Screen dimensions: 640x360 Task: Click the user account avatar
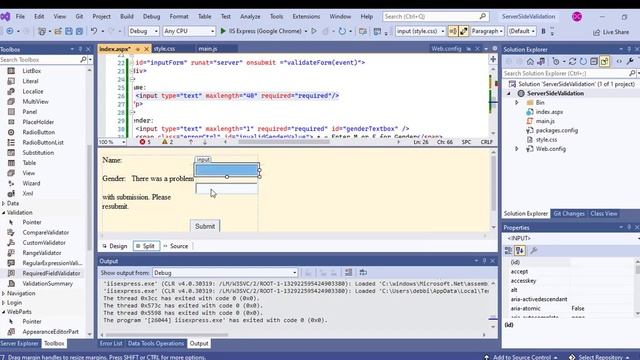pyautogui.click(x=577, y=17)
